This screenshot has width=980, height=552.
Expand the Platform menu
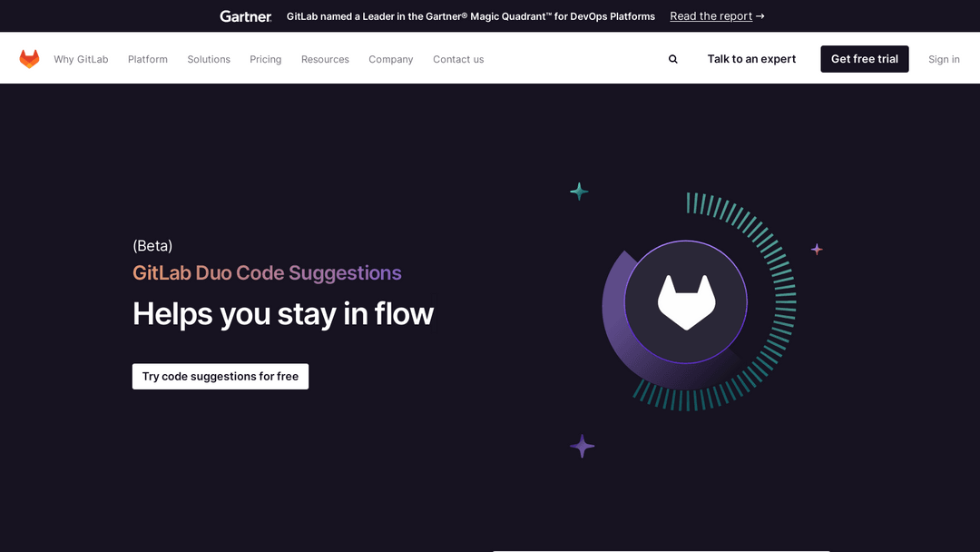[148, 59]
